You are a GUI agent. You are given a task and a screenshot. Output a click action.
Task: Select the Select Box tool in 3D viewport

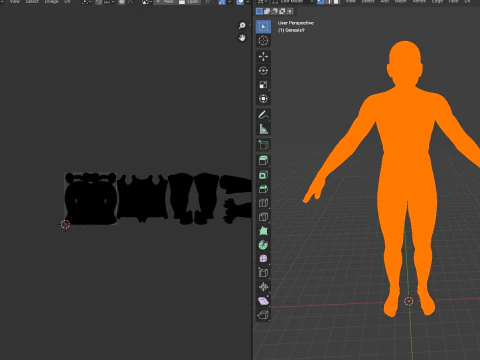tap(263, 27)
